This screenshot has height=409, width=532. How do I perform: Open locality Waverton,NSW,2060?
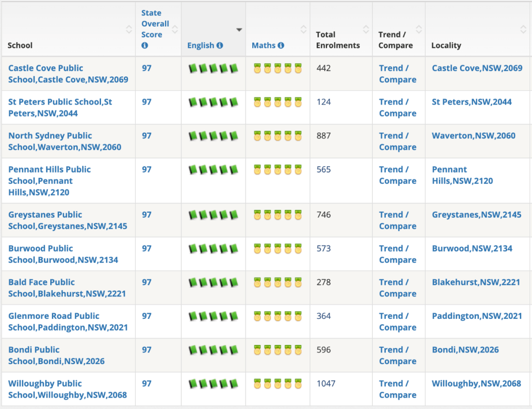pos(474,136)
